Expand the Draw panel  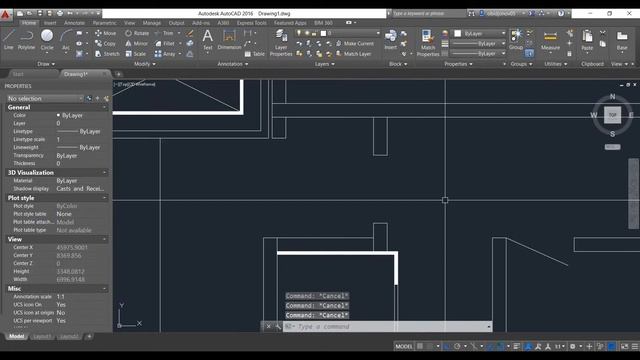coord(46,64)
